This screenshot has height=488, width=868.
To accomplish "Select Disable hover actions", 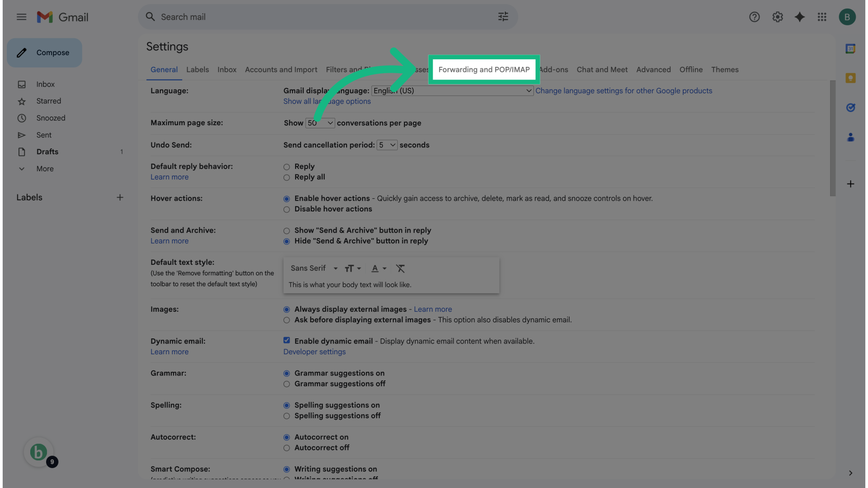I will pyautogui.click(x=287, y=210).
